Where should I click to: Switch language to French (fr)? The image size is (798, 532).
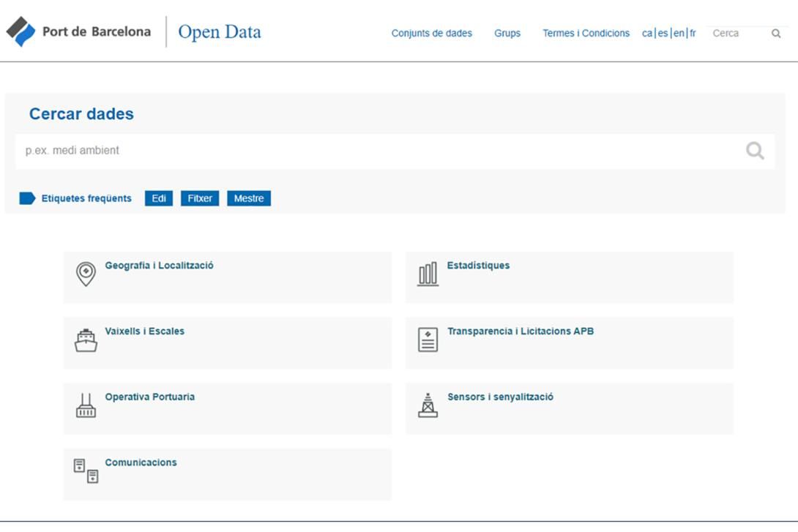(693, 33)
